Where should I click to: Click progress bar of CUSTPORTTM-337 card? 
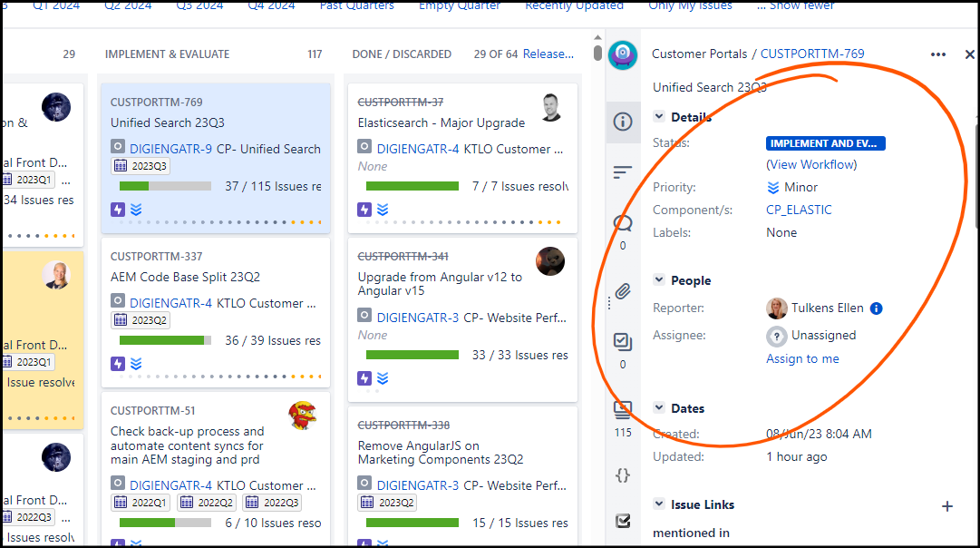coord(165,340)
